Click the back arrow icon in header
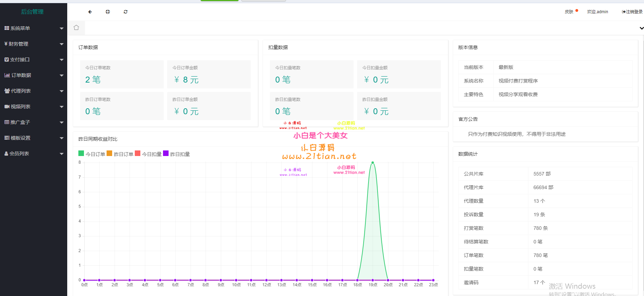 90,12
